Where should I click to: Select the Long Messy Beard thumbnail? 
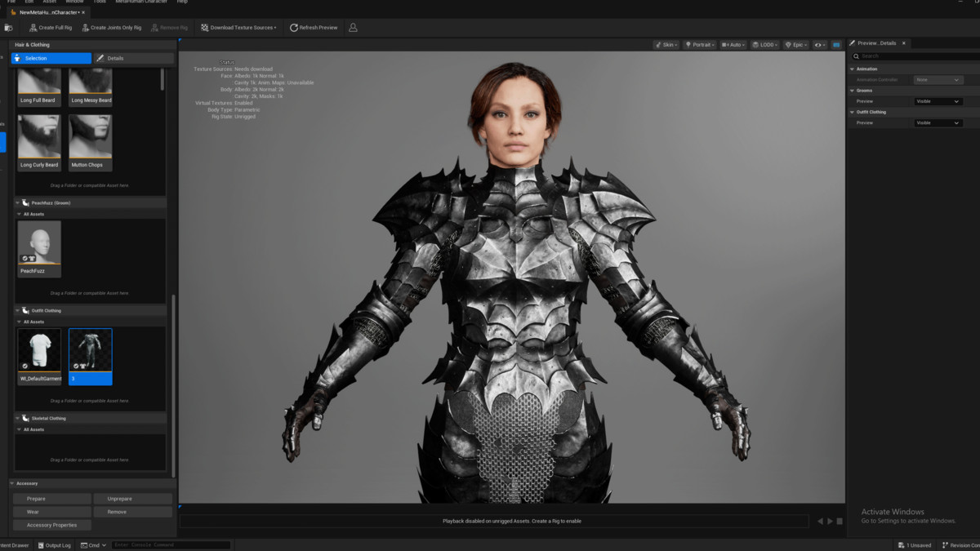pos(91,87)
